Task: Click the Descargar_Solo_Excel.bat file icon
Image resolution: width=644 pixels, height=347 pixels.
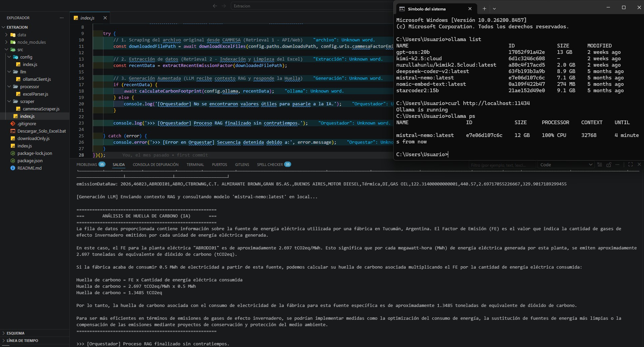Action: coord(13,131)
